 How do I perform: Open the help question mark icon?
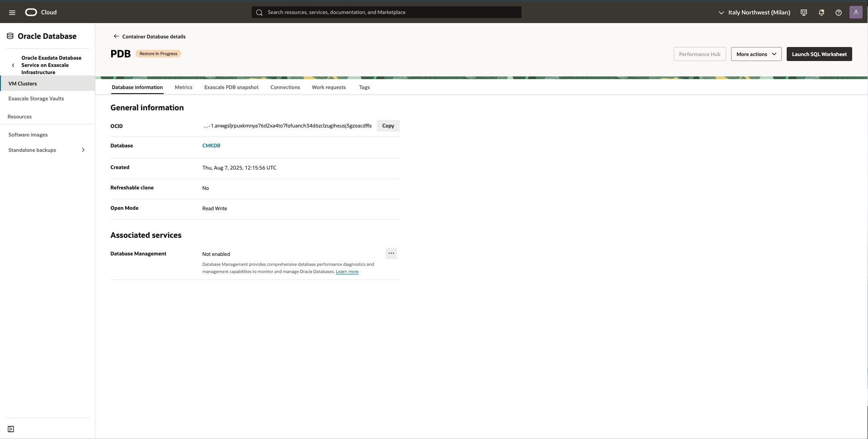[839, 13]
